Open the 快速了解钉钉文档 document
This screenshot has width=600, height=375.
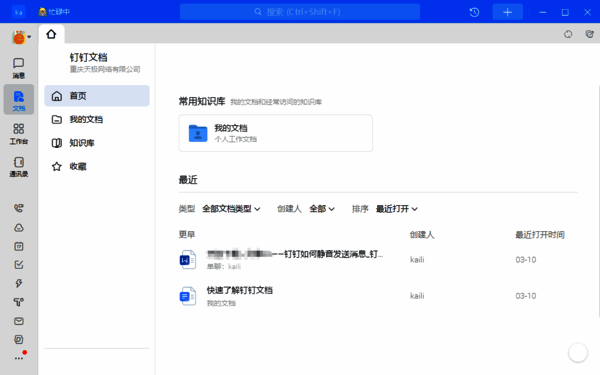(240, 290)
